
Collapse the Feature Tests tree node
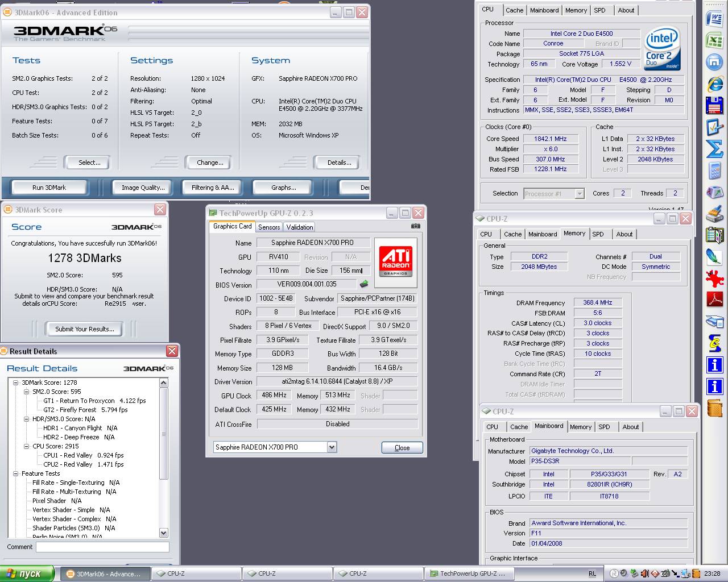point(16,473)
